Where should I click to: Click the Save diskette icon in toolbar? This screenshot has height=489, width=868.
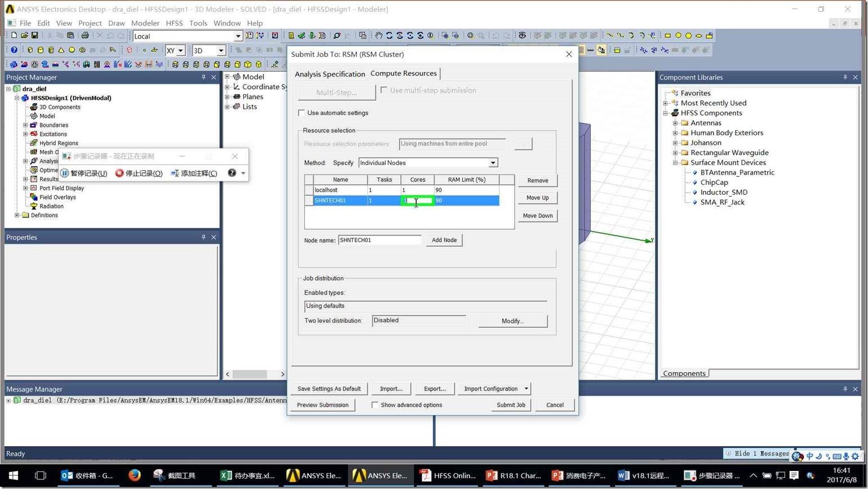pyautogui.click(x=34, y=35)
